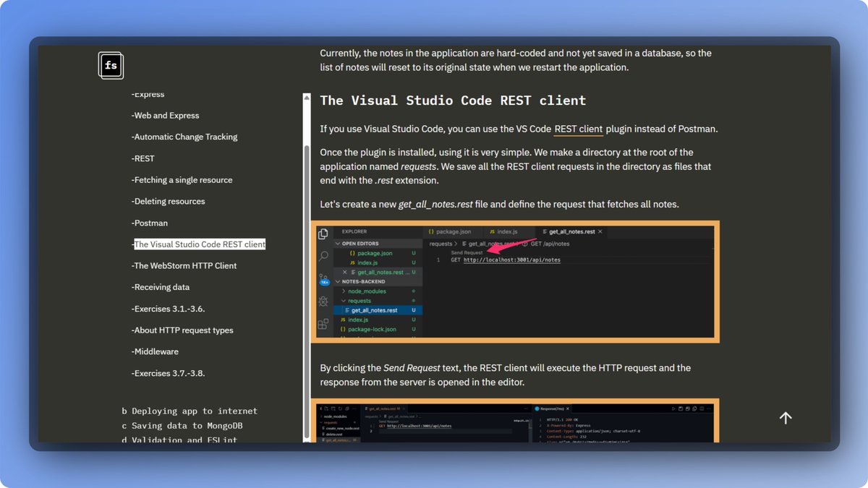Image resolution: width=868 pixels, height=488 pixels.
Task: Open part c Saving data to MongoDB
Action: click(182, 426)
